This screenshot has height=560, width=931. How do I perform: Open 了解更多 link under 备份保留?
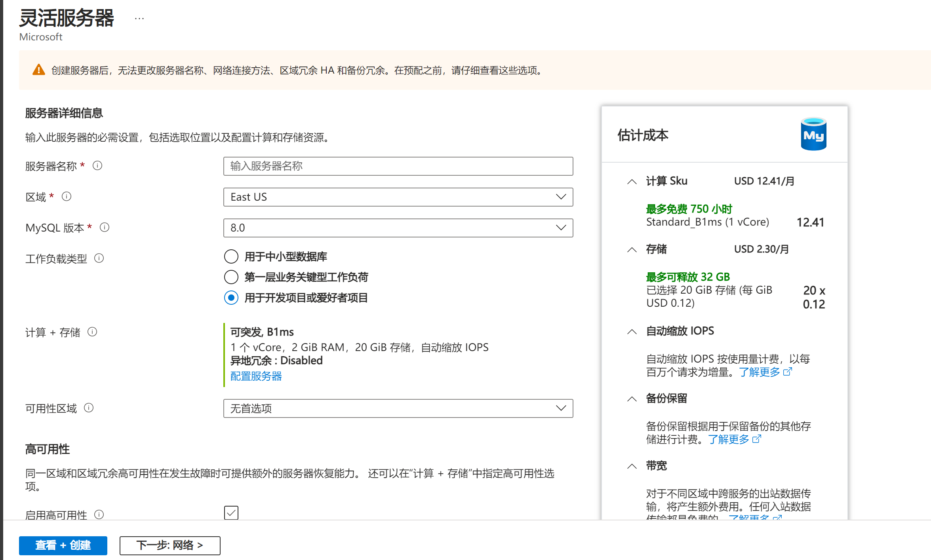click(x=734, y=439)
